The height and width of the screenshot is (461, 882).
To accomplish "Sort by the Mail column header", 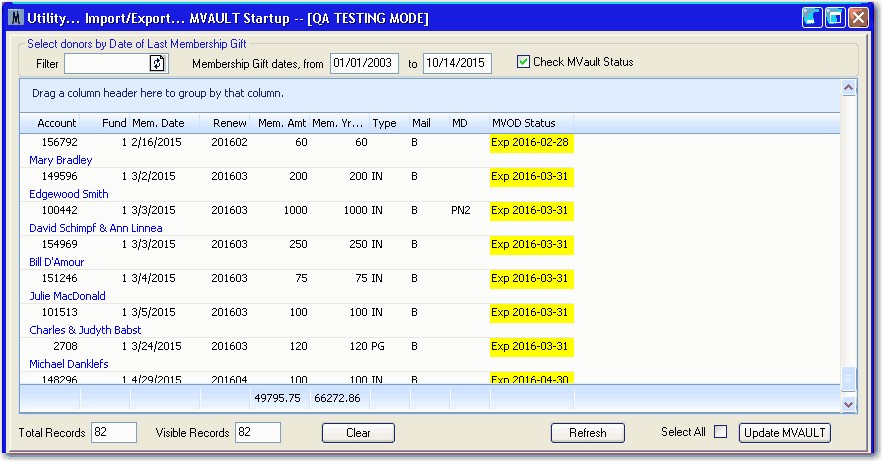I will [430, 123].
